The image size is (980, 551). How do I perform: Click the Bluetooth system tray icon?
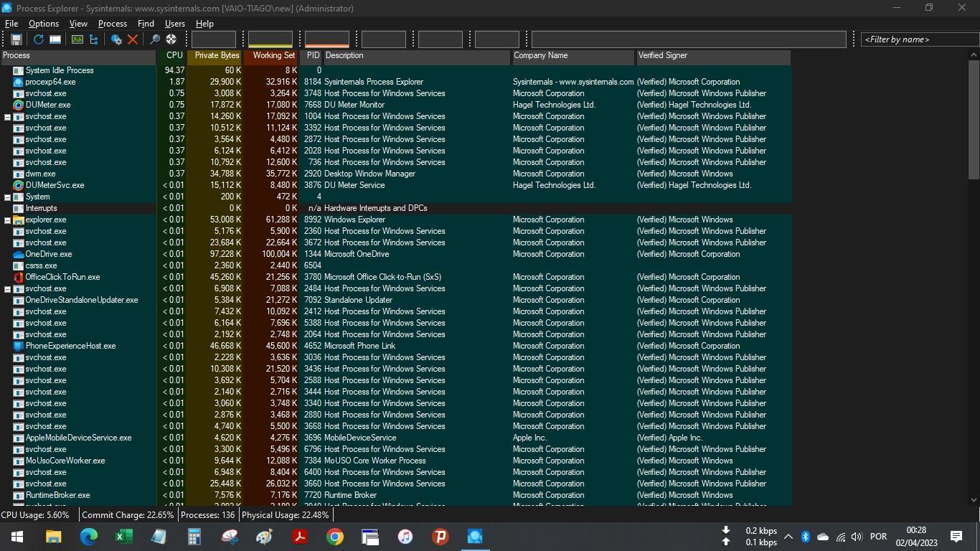(805, 537)
